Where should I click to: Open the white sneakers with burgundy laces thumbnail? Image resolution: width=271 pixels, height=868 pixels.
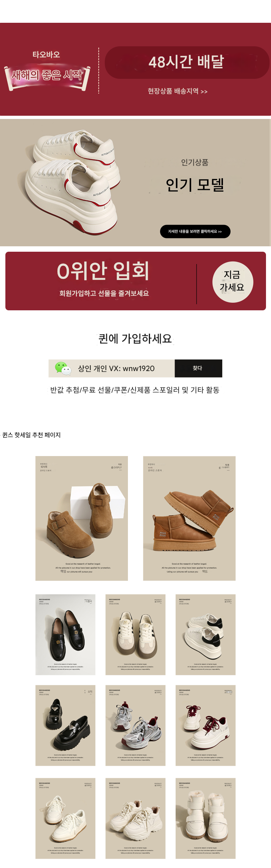tap(206, 725)
